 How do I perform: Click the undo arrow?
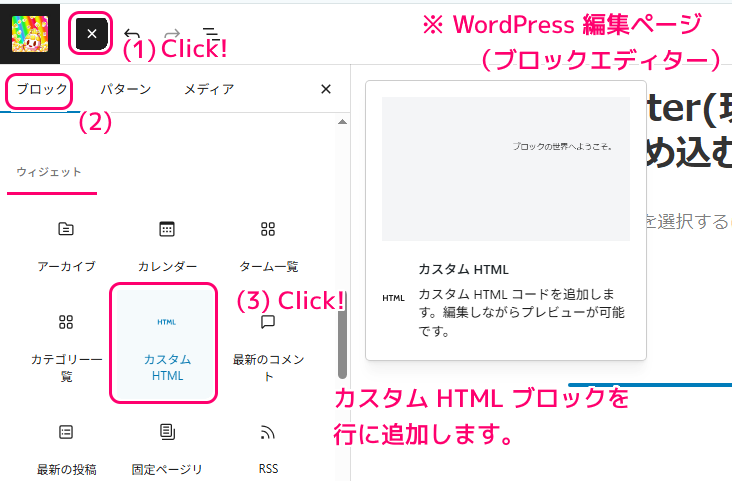132,34
